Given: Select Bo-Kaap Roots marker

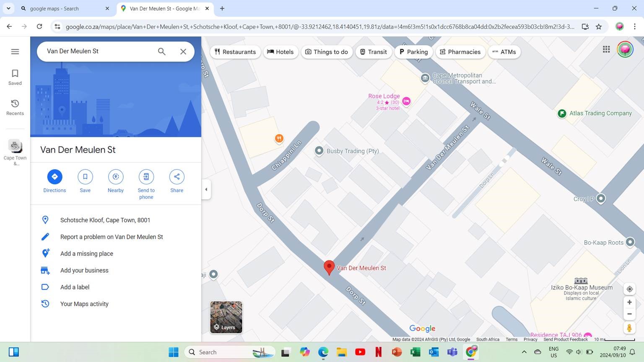Looking at the screenshot, I should pyautogui.click(x=630, y=242).
